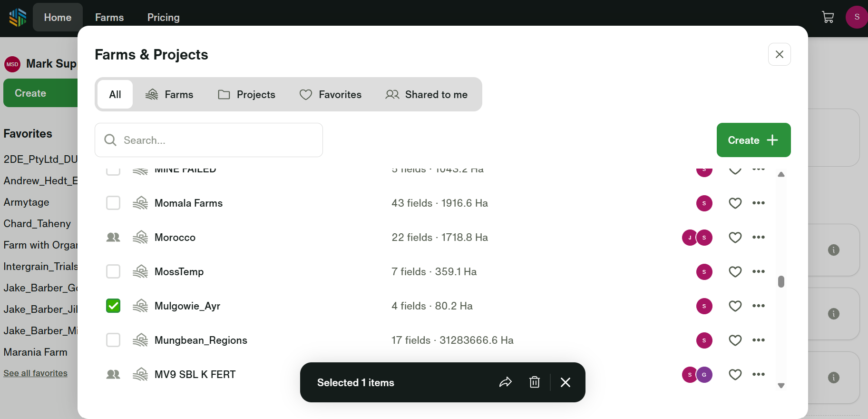Dismiss the selection bar with X icon
This screenshot has width=868, height=419.
[x=565, y=382]
